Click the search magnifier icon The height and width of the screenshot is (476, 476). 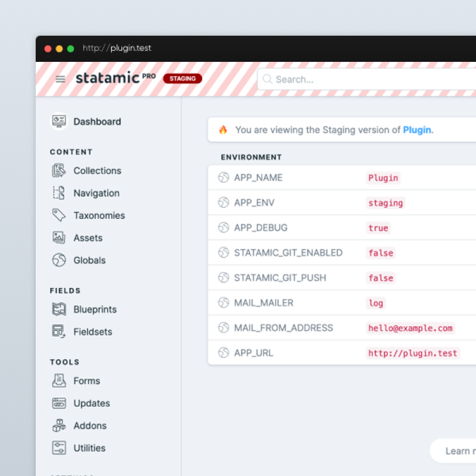coord(267,79)
